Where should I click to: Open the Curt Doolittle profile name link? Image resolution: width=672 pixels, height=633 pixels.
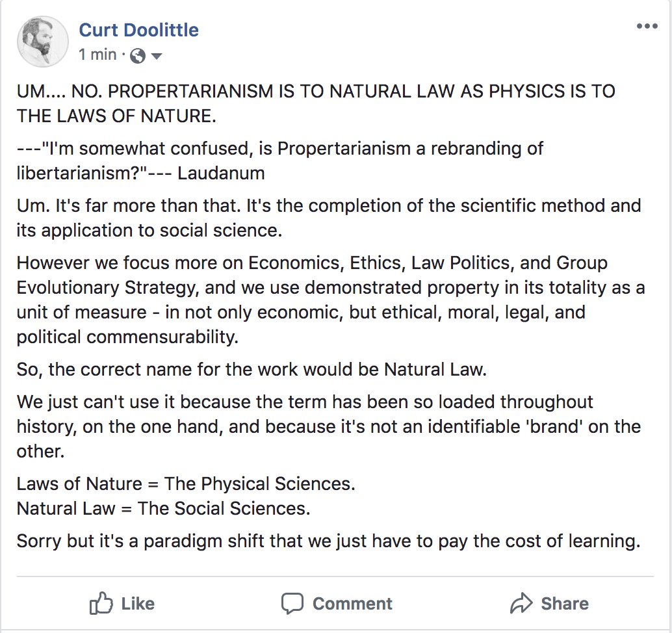tap(138, 29)
